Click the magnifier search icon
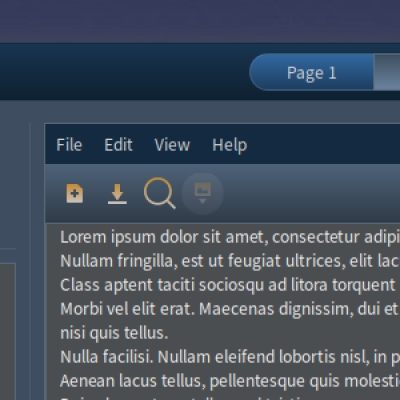Screen dimensions: 400x400 tap(160, 193)
